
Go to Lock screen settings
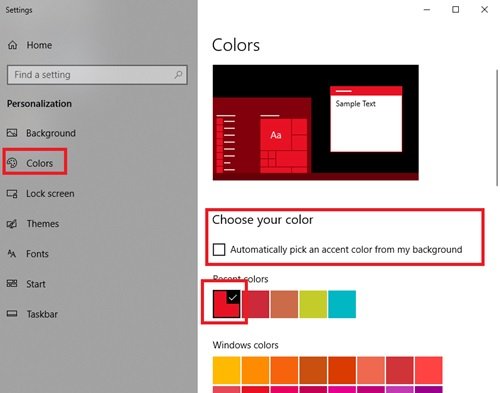click(x=50, y=194)
